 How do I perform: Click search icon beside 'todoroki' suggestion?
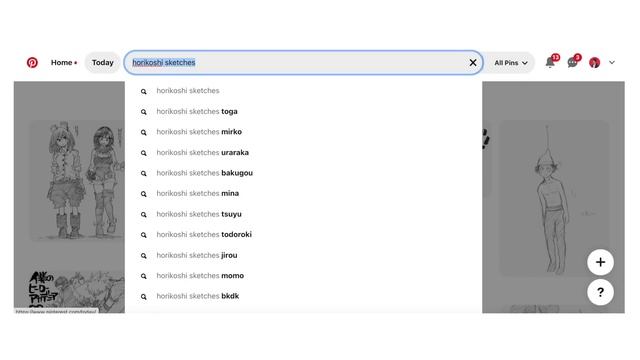(144, 235)
